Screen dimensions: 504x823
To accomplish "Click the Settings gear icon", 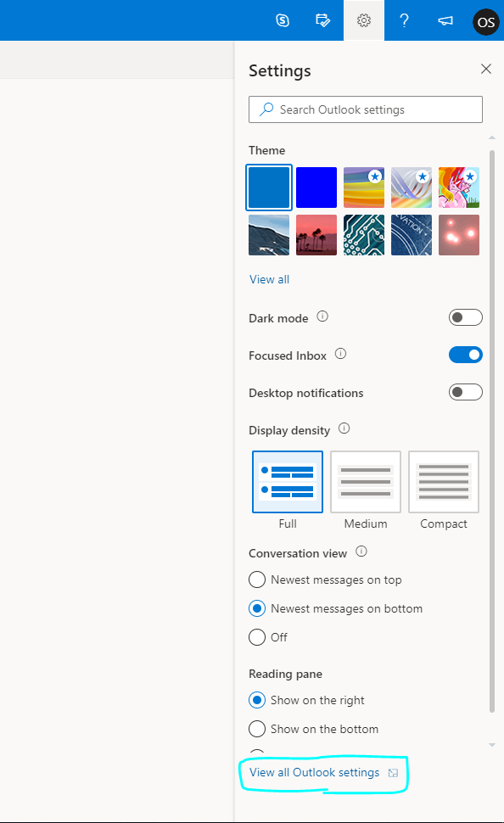I will pos(364,20).
